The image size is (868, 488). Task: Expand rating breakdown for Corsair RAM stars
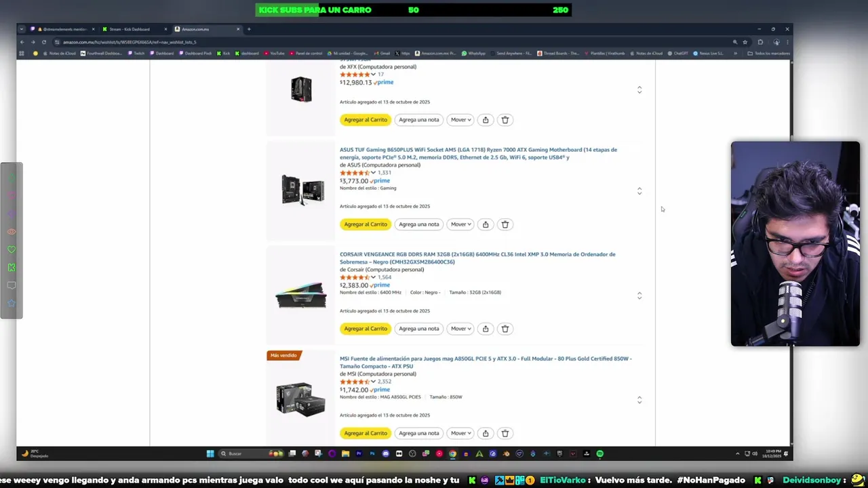tap(373, 277)
